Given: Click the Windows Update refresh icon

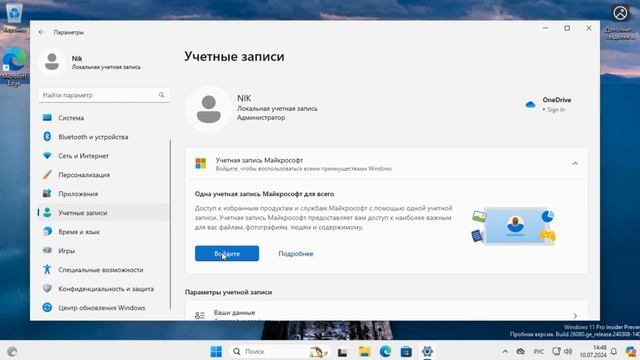Looking at the screenshot, I should (x=47, y=307).
